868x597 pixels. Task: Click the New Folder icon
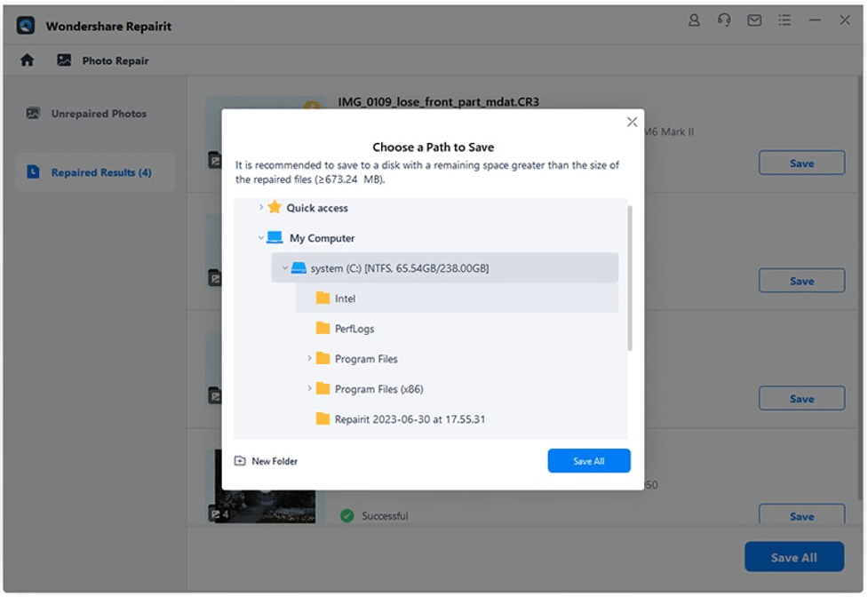240,461
